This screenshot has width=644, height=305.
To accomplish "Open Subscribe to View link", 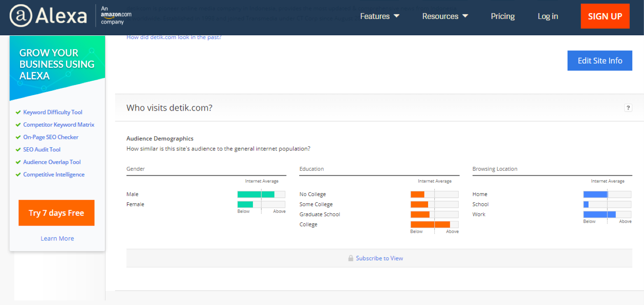I will coord(379,258).
